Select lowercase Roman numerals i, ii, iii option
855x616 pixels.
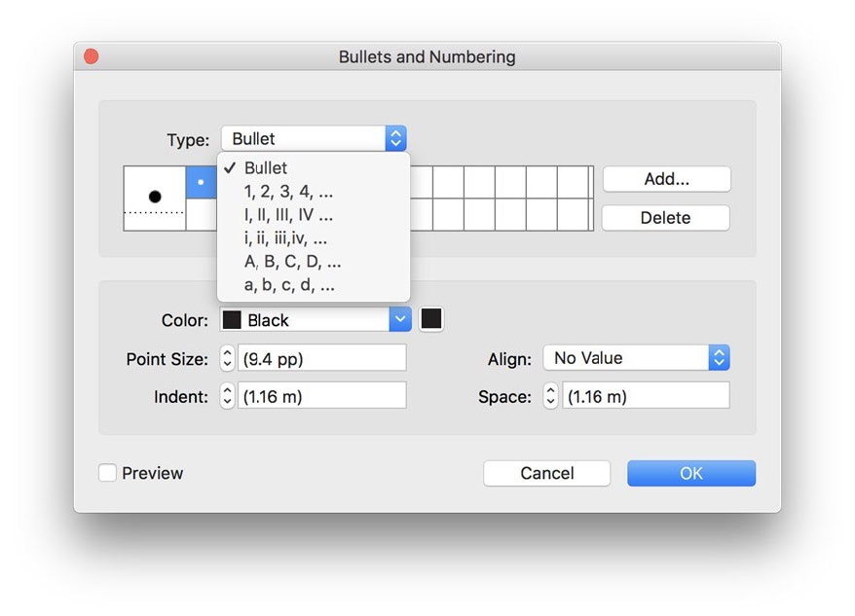click(285, 238)
